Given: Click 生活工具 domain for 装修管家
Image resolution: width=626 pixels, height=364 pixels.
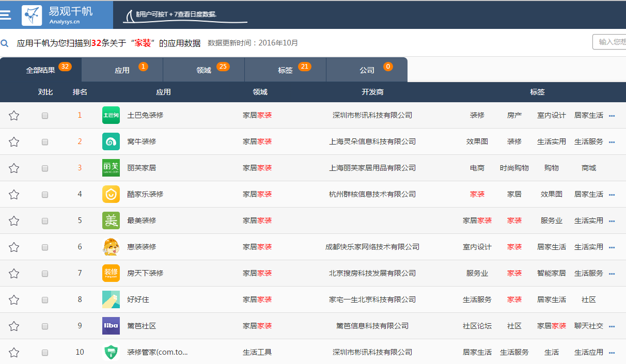Looking at the screenshot, I should [x=257, y=352].
